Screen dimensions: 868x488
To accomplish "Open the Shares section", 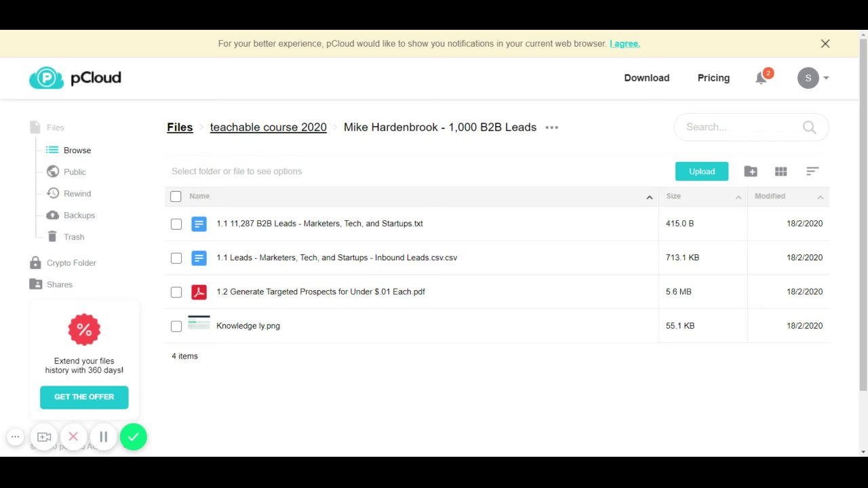I will [60, 285].
